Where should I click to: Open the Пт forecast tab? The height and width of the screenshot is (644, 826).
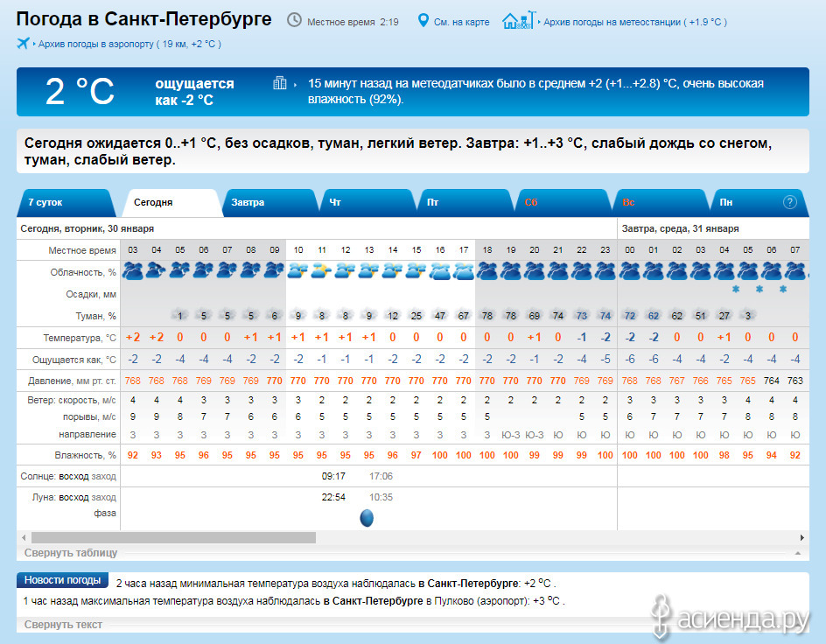465,203
